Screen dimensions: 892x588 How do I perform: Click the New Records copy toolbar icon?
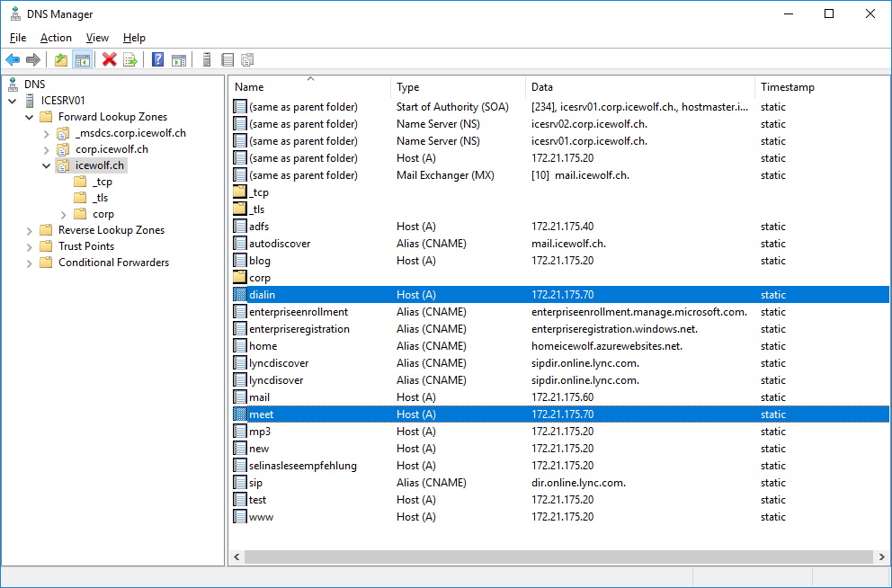[x=247, y=59]
